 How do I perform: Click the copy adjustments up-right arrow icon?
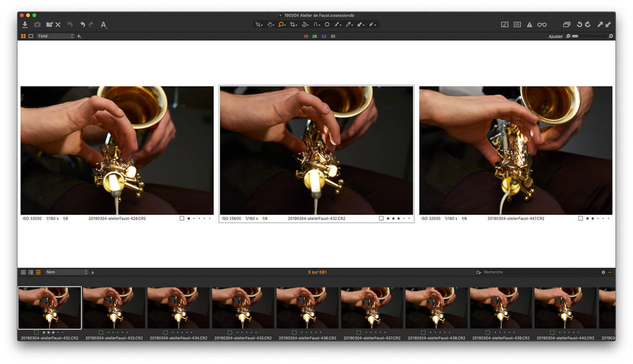(x=600, y=24)
